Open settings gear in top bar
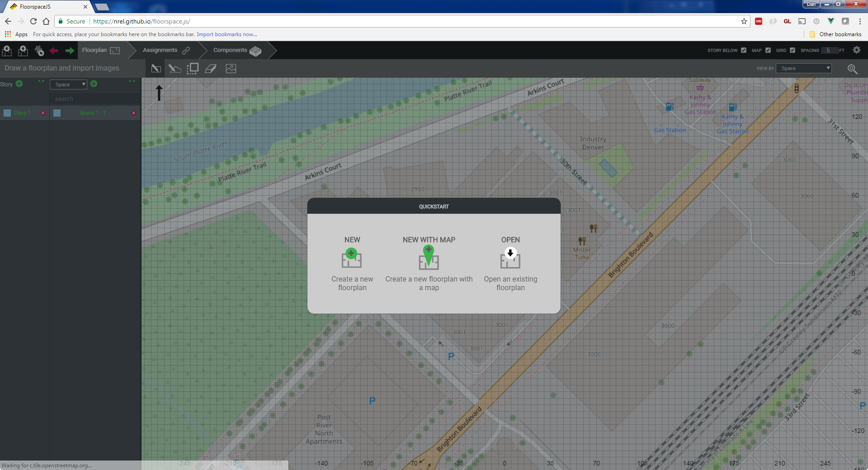The height and width of the screenshot is (470, 868). (857, 50)
